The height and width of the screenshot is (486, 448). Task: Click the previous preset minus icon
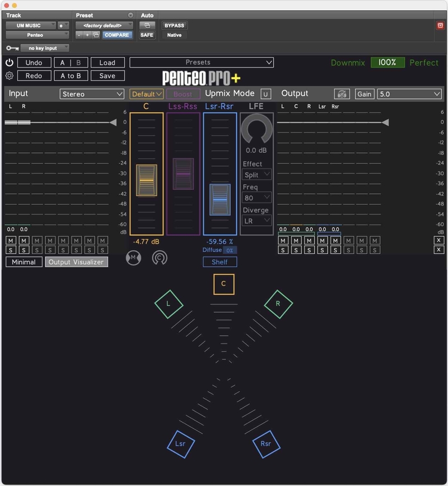coord(80,35)
